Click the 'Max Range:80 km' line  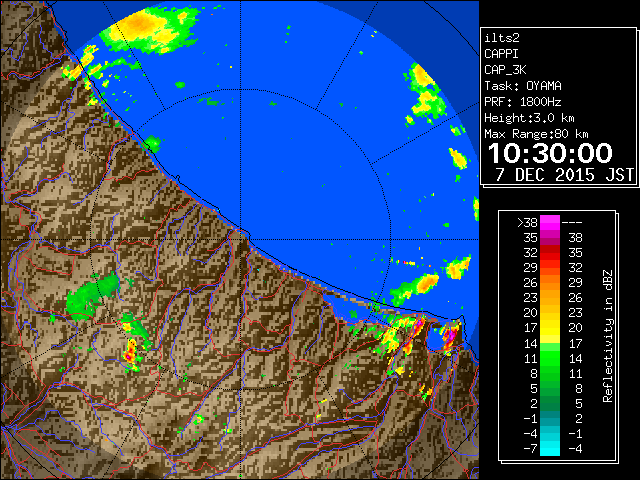click(536, 134)
